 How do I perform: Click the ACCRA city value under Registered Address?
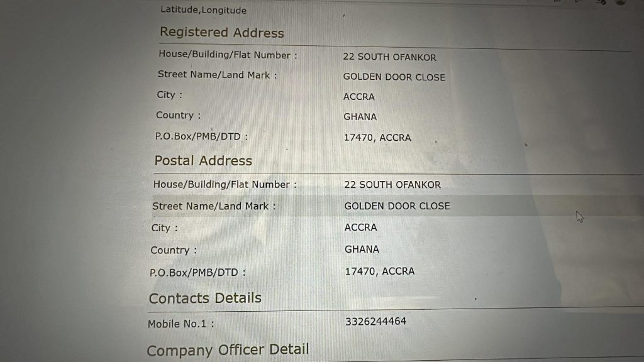(x=358, y=97)
